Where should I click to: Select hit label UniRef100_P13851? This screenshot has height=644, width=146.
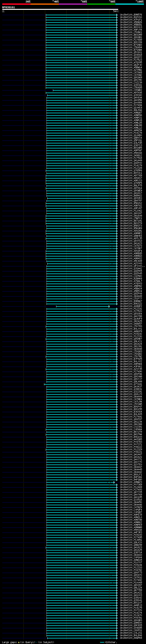131,540
